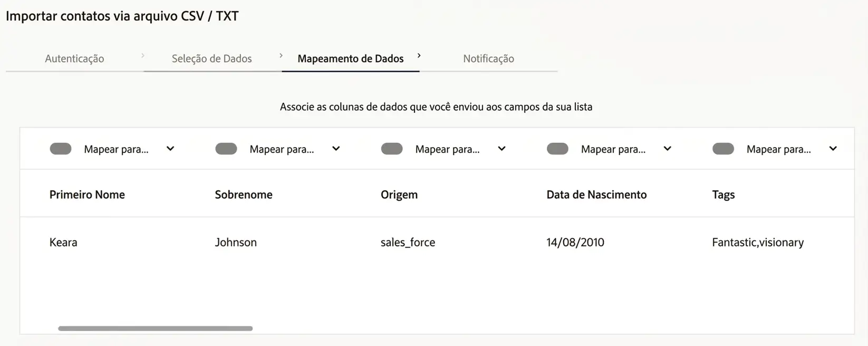Viewport: 868px width, 346px height.
Task: Toggle the switch above Primeiro Nome column
Action: [x=61, y=149]
